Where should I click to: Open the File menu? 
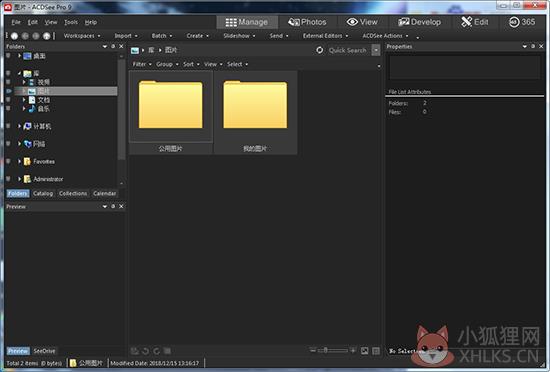tap(16, 22)
